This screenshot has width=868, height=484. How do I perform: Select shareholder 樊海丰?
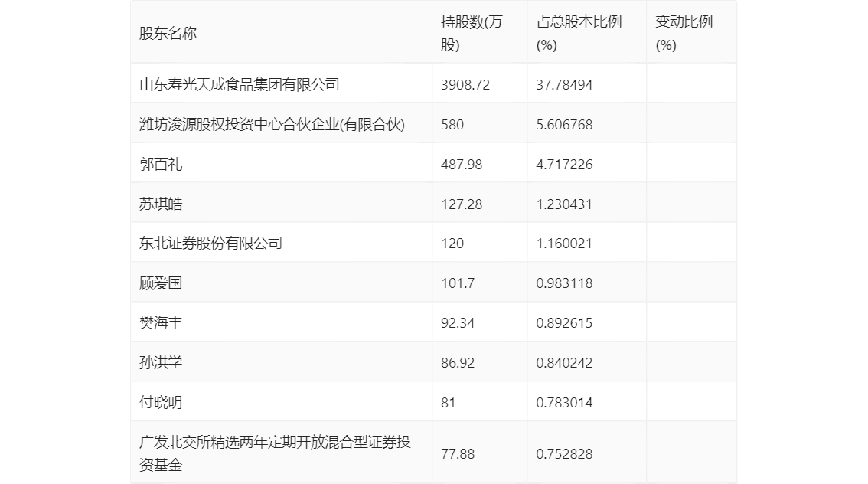pos(161,323)
